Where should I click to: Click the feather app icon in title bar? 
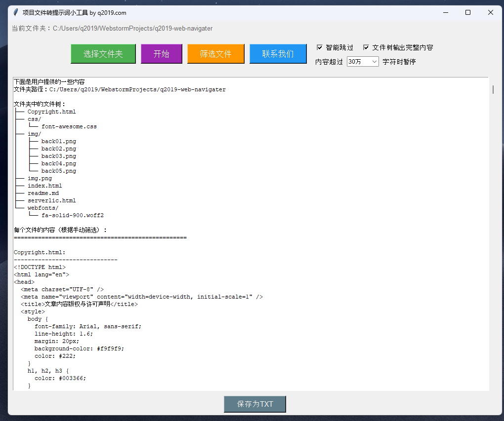coord(16,13)
